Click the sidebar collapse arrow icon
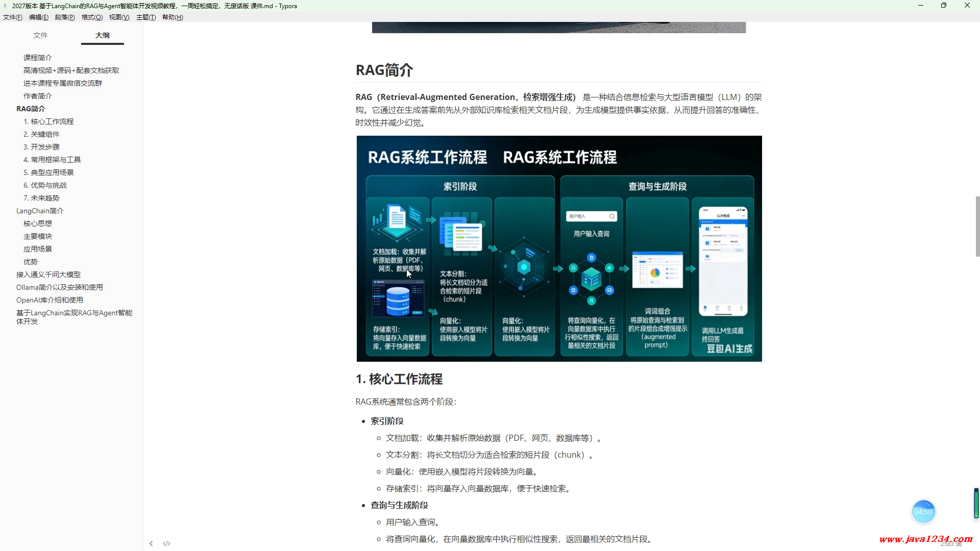The height and width of the screenshot is (551, 980). 151,544
